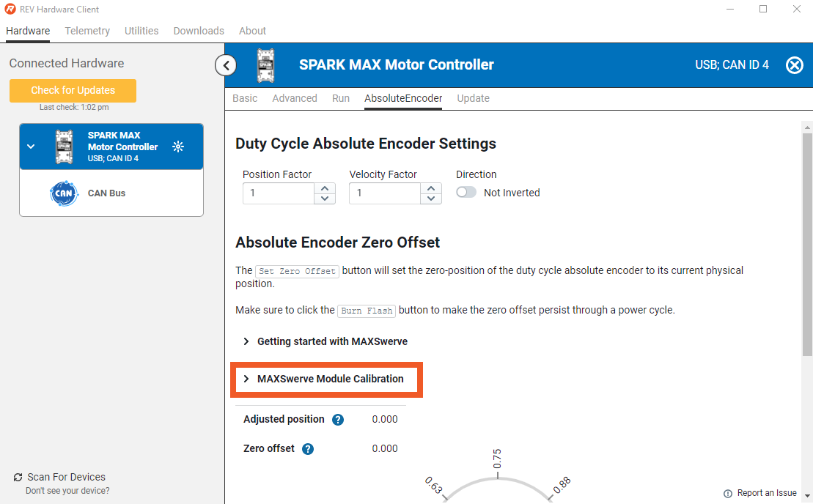813x504 pixels.
Task: Open the Utilities tab
Action: 141,31
